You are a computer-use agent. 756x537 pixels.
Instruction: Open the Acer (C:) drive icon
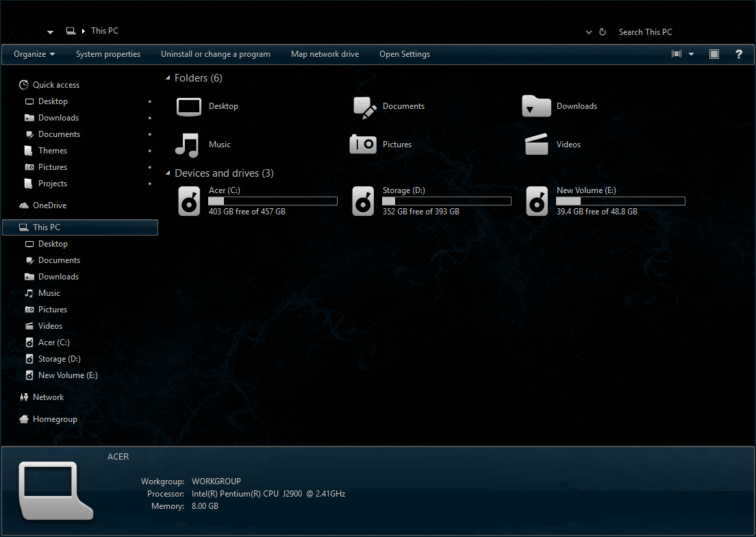point(190,201)
